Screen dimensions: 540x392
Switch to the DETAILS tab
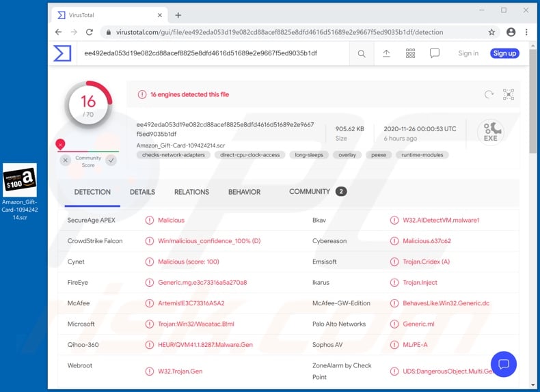pyautogui.click(x=142, y=192)
